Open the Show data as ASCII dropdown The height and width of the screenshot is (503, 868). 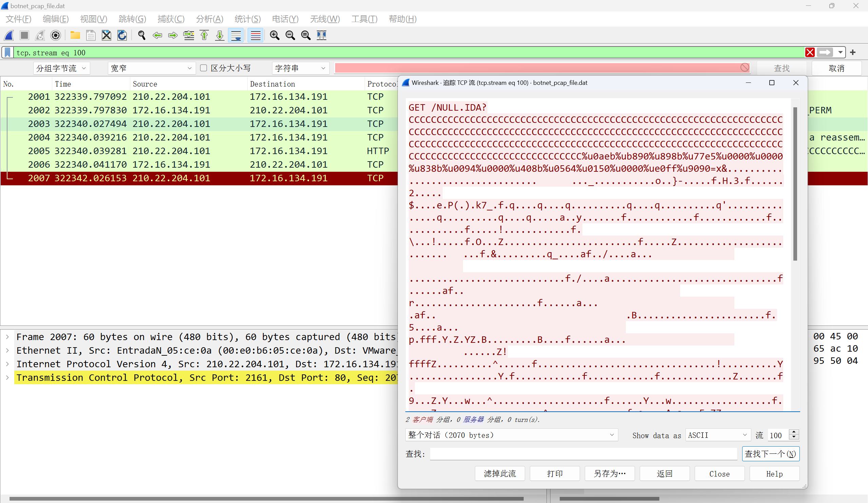pos(717,435)
